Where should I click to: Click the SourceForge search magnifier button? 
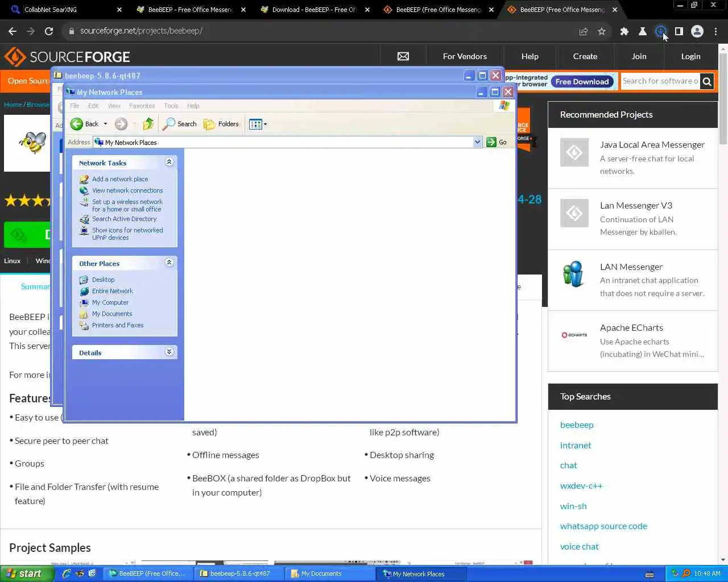tap(707, 81)
